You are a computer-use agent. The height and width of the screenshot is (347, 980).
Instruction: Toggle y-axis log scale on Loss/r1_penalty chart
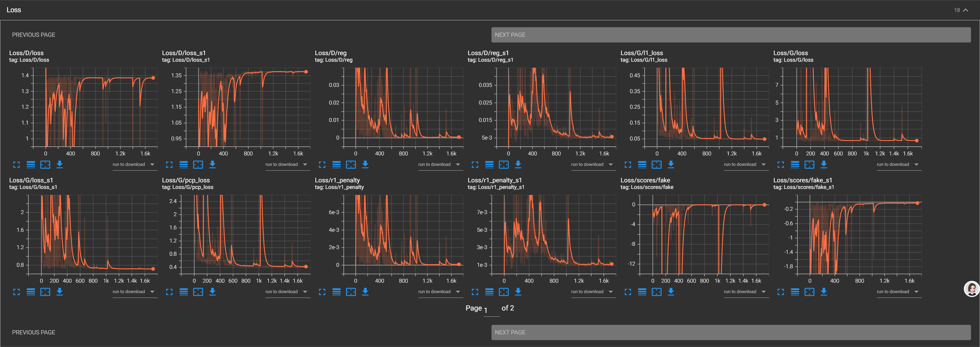coord(336,292)
